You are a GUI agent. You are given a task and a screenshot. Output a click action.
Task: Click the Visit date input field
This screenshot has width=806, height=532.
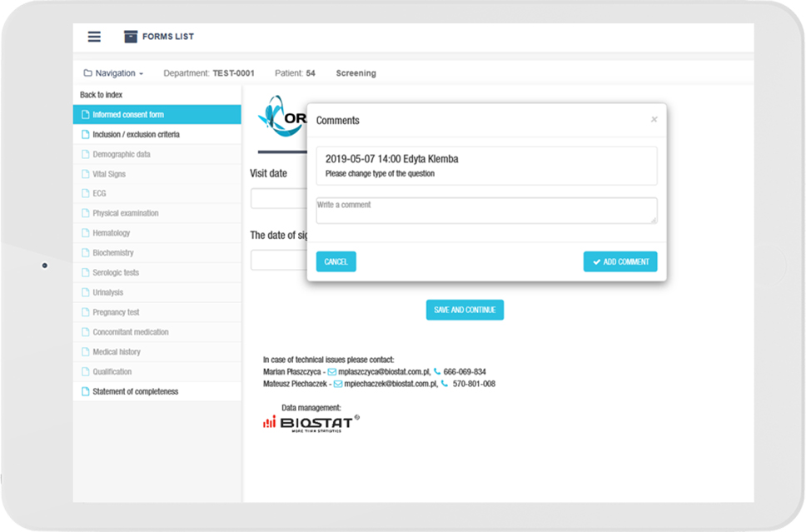coord(279,198)
